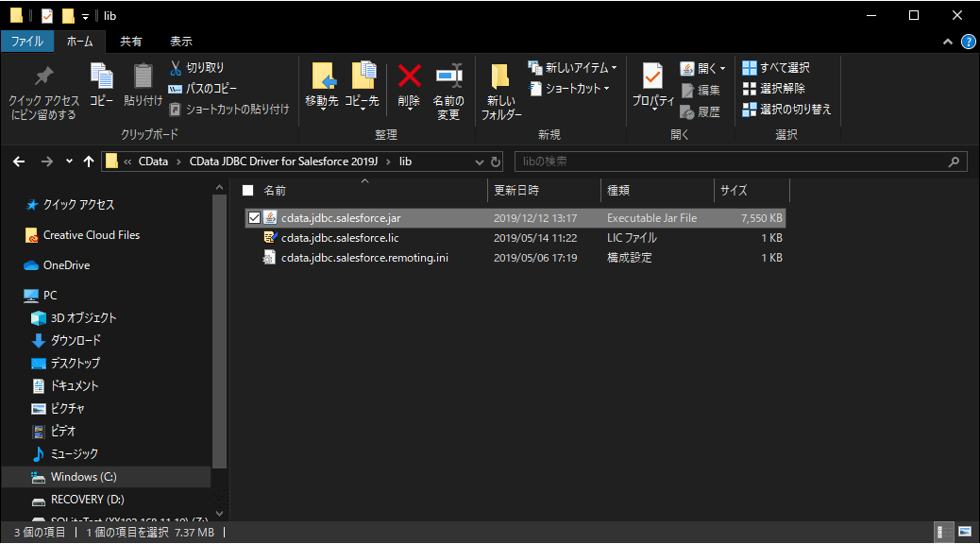Viewport: 980px width, 544px height.
Task: Collapse the ribbon with the chevron
Action: 948,42
